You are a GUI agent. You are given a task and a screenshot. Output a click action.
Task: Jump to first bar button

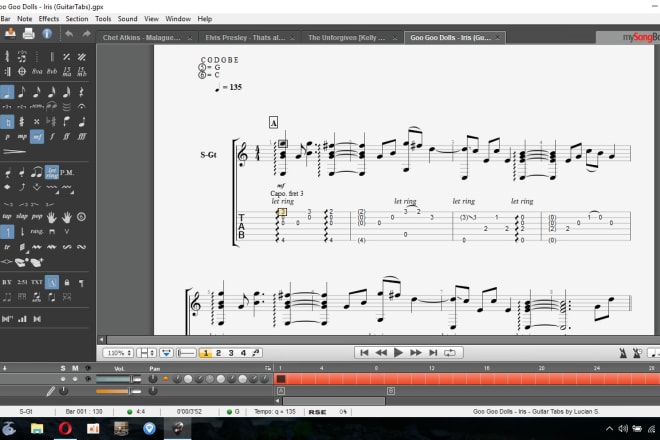click(x=365, y=353)
